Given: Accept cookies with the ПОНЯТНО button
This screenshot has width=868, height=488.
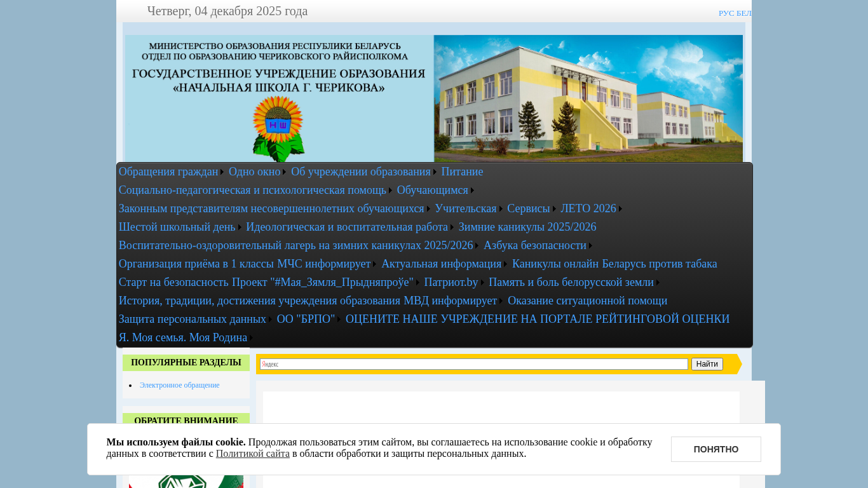Looking at the screenshot, I should [716, 449].
